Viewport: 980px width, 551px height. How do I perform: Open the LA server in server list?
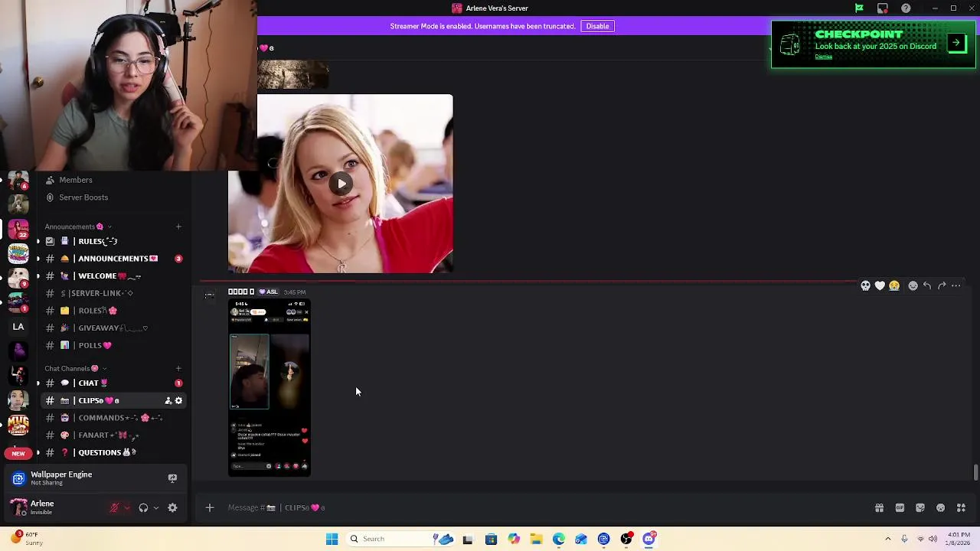18,327
